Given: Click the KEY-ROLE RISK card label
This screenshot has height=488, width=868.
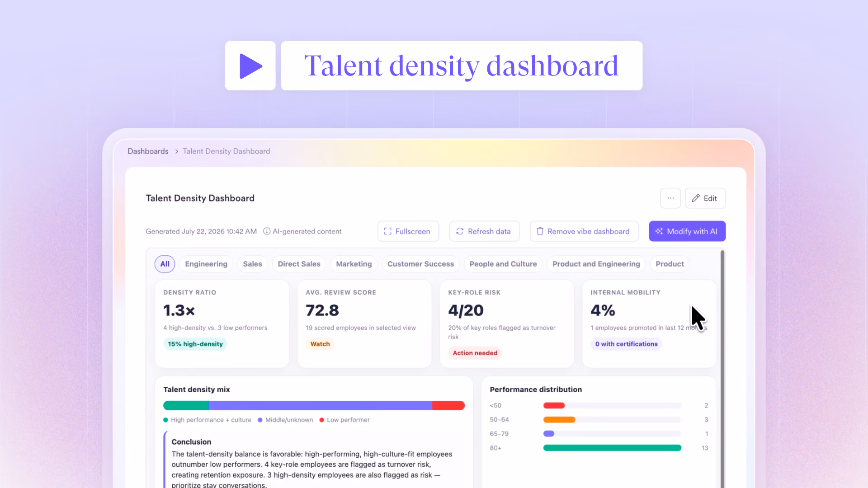Looking at the screenshot, I should click(x=474, y=292).
